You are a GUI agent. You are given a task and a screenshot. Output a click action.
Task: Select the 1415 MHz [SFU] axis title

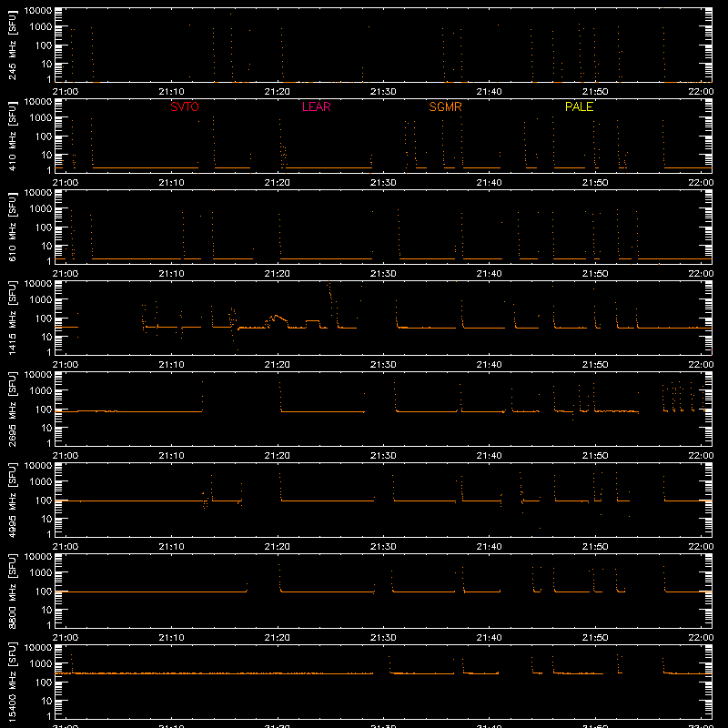pos(12,318)
